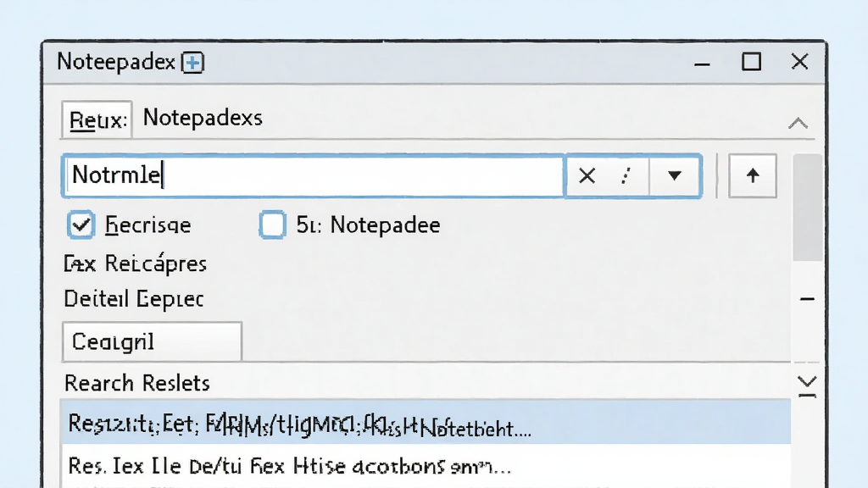Image resolution: width=868 pixels, height=488 pixels.
Task: Select the highlighted first search result row
Action: [426, 422]
